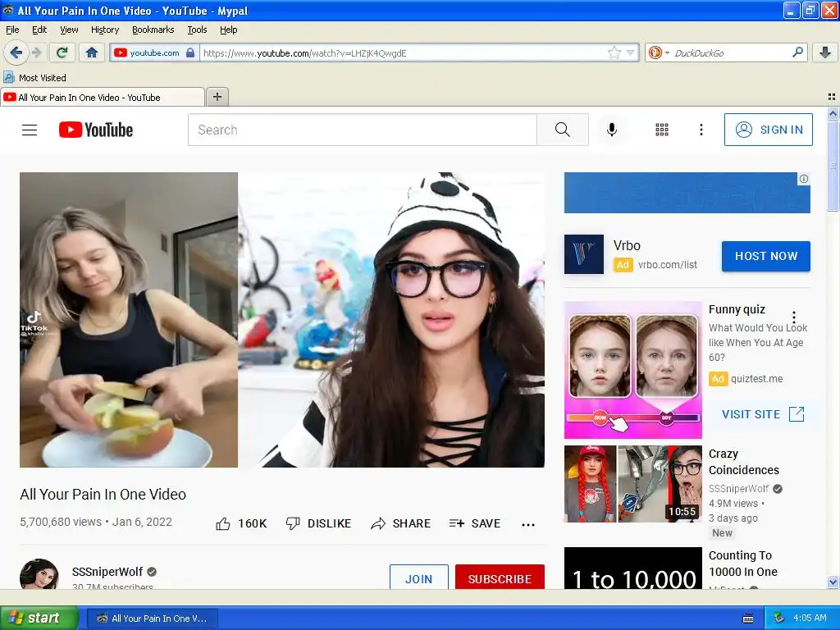Screen dimensions: 840x630
Task: Open the YouTube hamburger guide menu
Action: (30, 130)
